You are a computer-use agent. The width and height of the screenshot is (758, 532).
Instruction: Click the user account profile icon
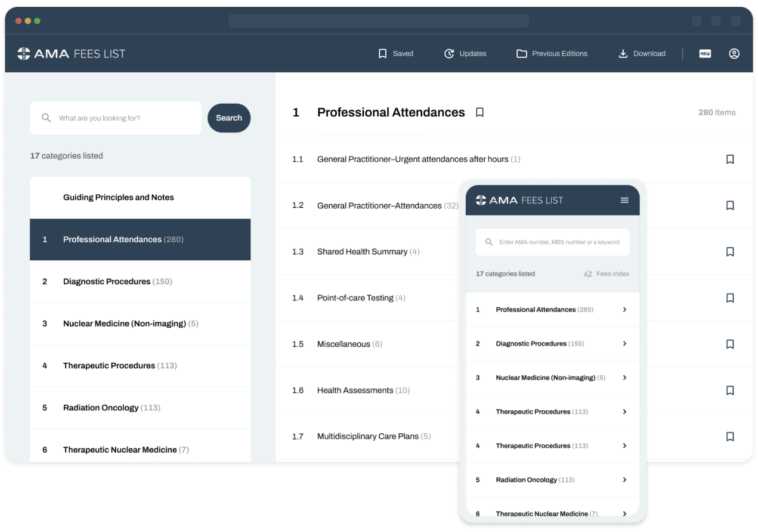coord(734,54)
